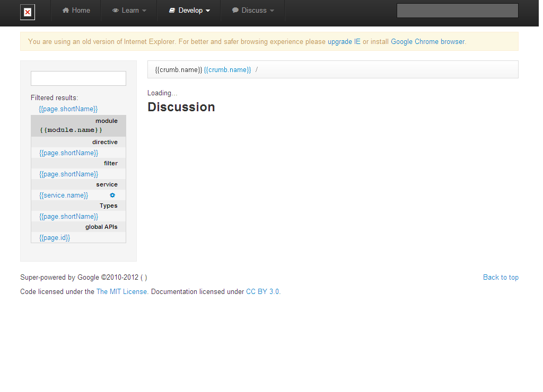Focus the sidebar filter input box
The height and width of the screenshot is (392, 543).
pyautogui.click(x=78, y=78)
